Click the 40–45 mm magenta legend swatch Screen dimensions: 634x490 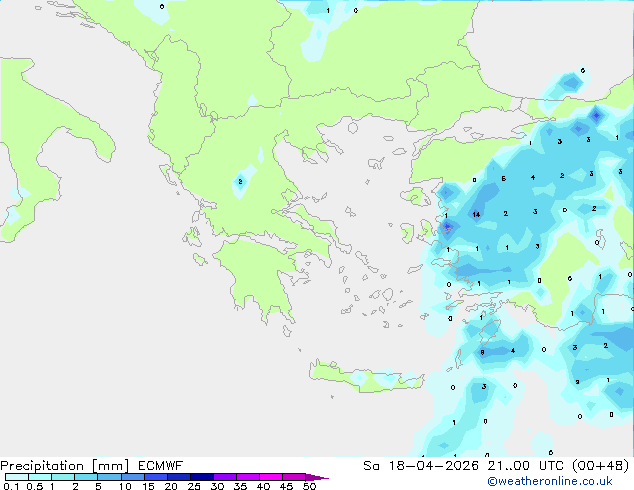(x=271, y=477)
